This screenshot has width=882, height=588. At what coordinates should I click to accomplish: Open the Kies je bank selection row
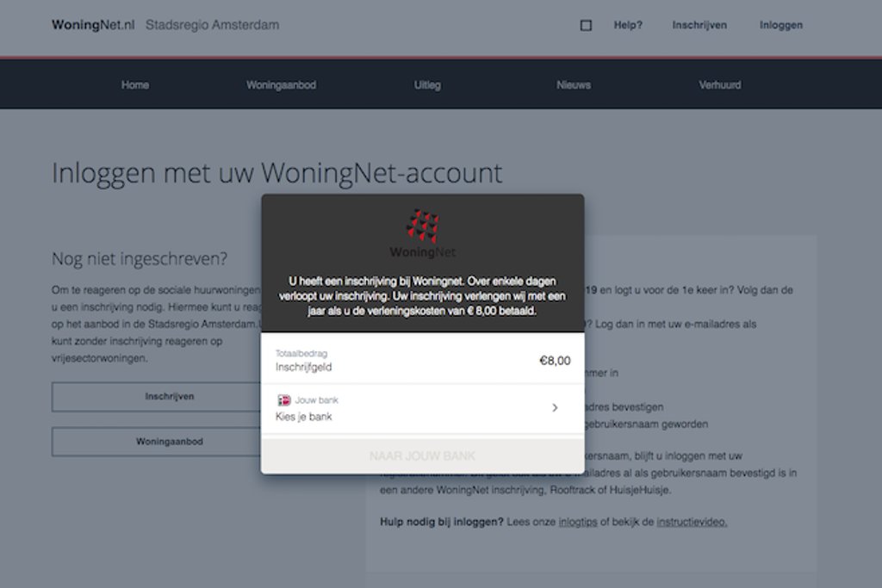click(422, 409)
